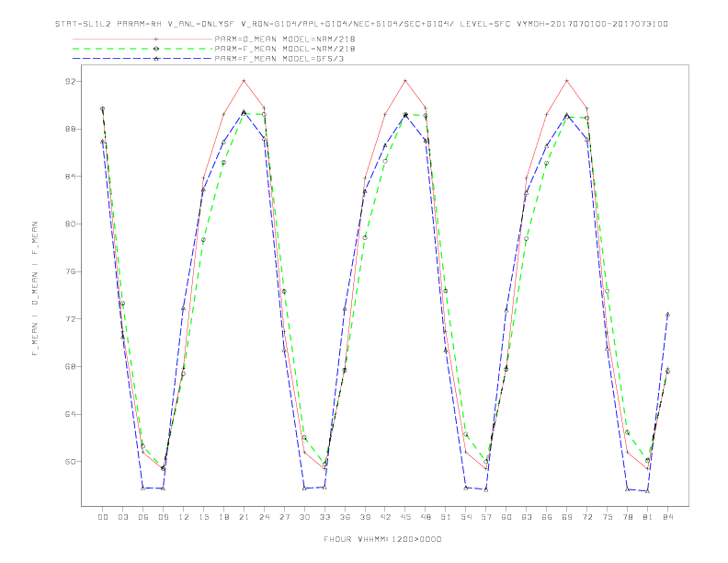The height and width of the screenshot is (563, 728).
Task: Click x-axis forecast hour label 00
Action: click(103, 517)
